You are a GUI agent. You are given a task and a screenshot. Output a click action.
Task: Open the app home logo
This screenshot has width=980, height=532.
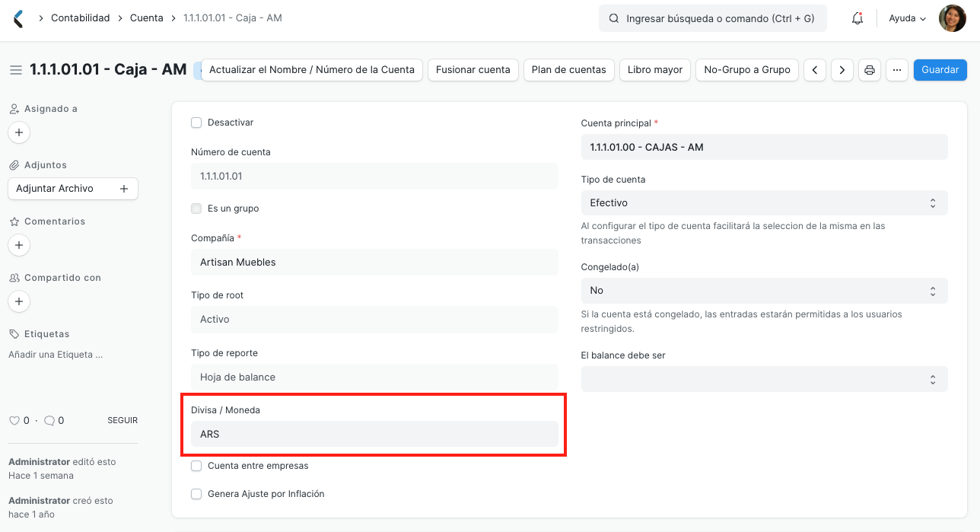pos(18,18)
